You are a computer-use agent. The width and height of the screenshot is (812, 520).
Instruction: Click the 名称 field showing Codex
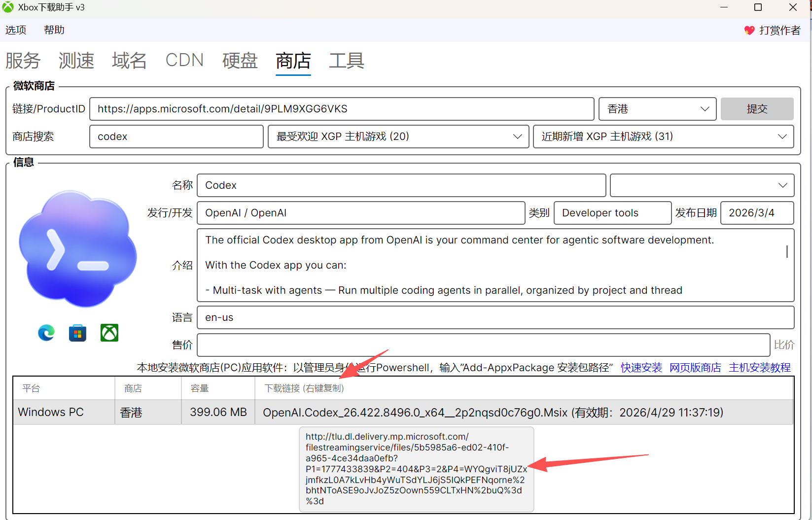(x=401, y=185)
